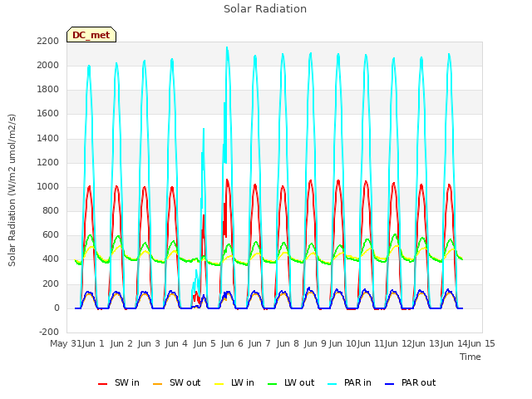Click the yellow LW in legend swatch
Image resolution: width=532 pixels, height=399 pixels.
pos(219,384)
